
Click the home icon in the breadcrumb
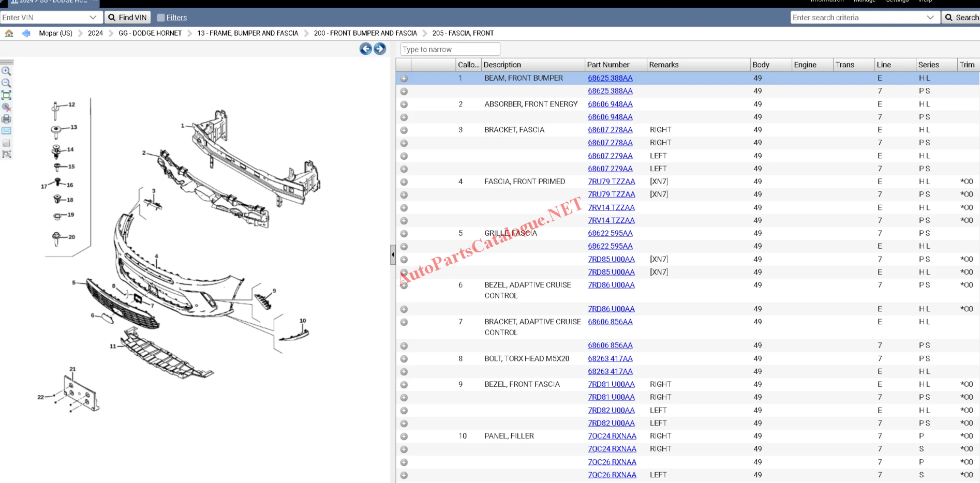[9, 33]
